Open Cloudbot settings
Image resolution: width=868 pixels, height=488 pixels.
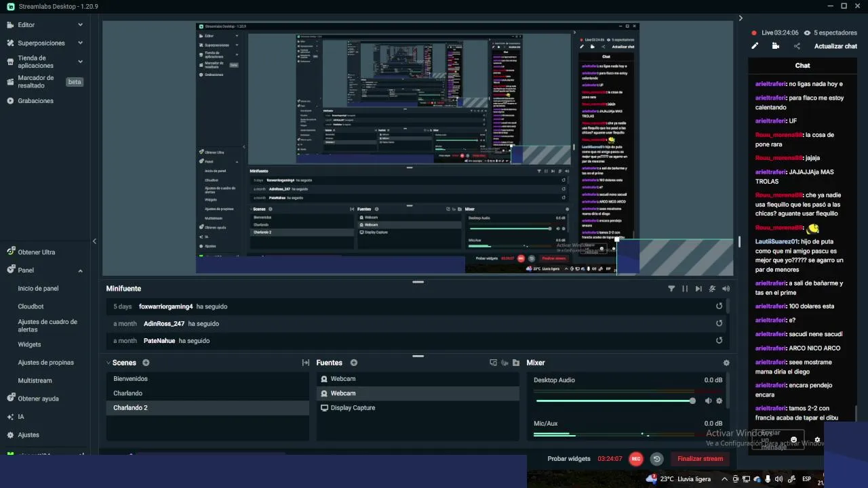31,306
